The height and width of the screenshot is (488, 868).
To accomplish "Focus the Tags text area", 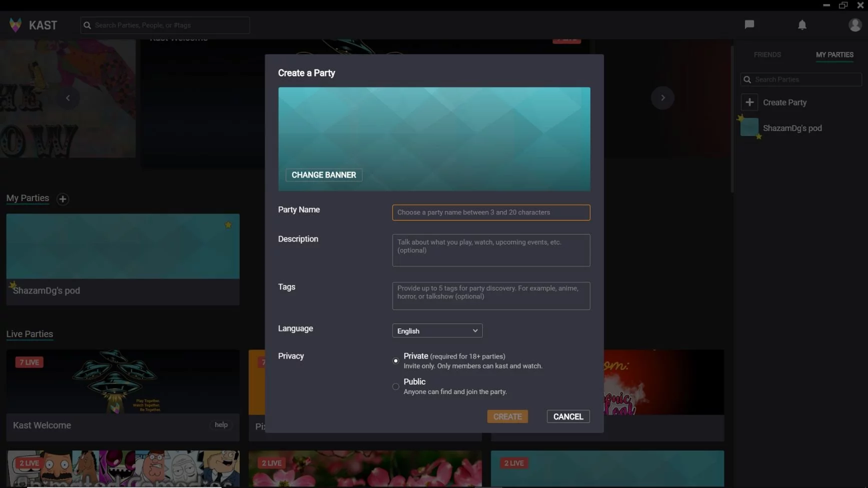I will point(491,296).
